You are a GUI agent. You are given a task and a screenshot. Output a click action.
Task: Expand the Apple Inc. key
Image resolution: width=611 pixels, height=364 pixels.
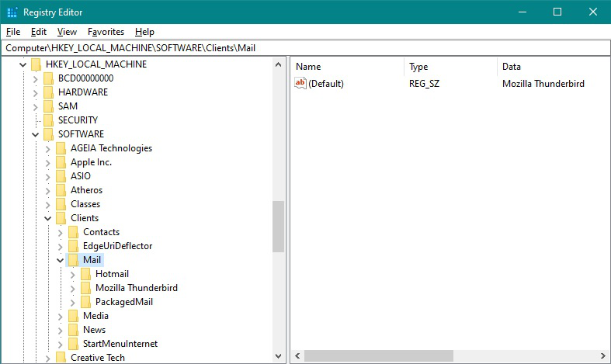coord(48,162)
